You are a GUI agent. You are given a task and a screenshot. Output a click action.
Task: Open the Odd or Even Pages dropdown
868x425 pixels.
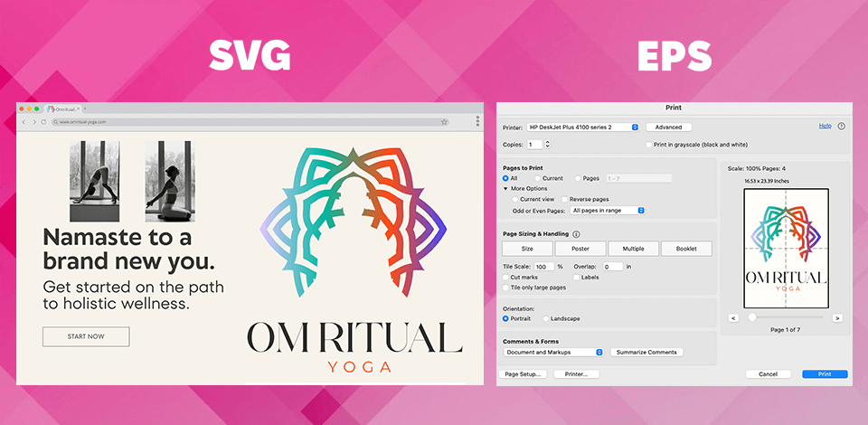(608, 211)
